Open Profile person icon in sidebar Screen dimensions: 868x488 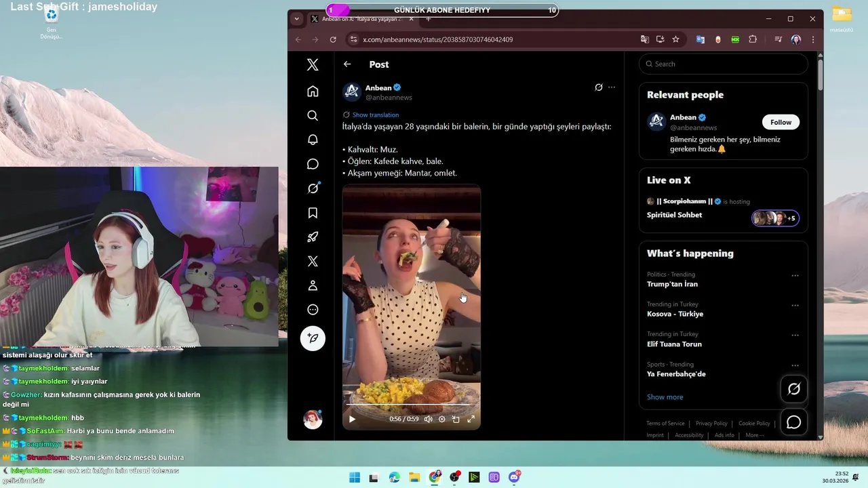(313, 285)
